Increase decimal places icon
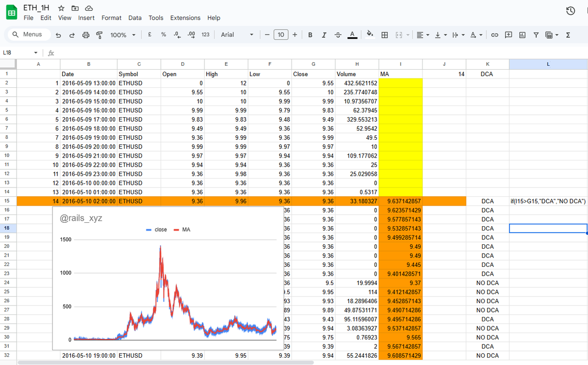Screen dimensions: 588x365 click(192, 34)
